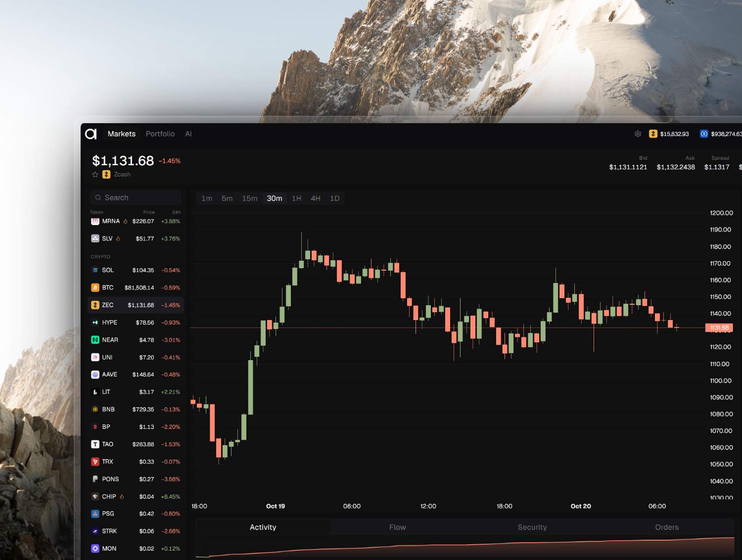The image size is (742, 560).
Task: Click the AAVE token icon
Action: [x=95, y=374]
